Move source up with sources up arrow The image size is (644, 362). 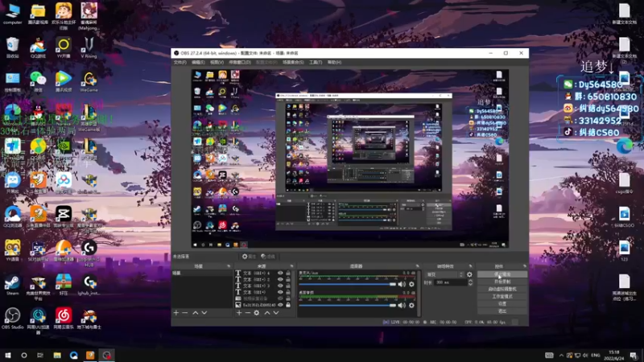[267, 313]
